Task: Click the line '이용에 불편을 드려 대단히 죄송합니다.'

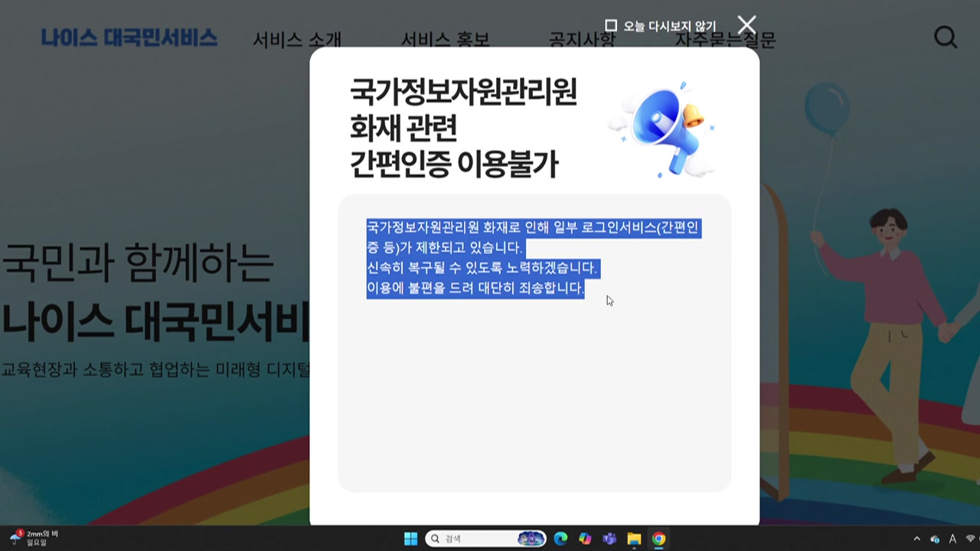Action: (x=475, y=288)
